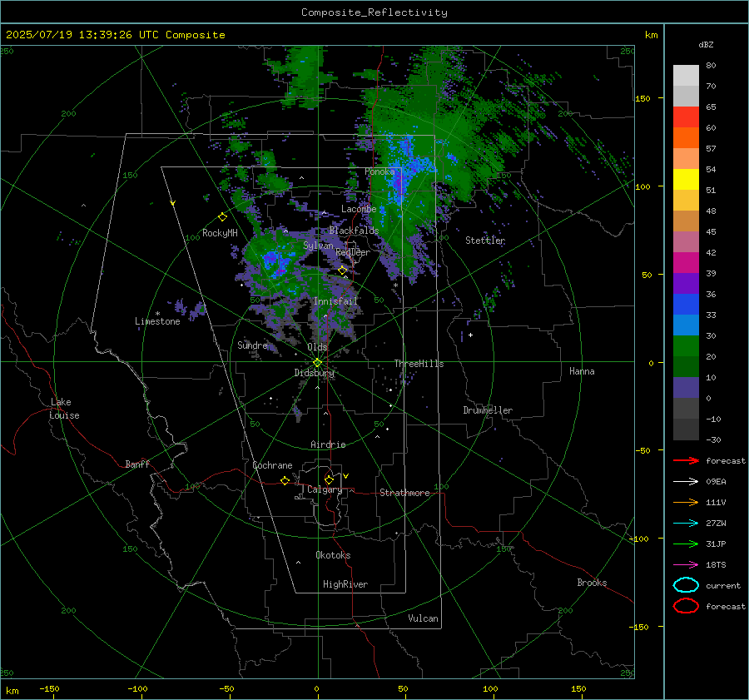Select the RedDeer label
The width and height of the screenshot is (749, 700).
click(x=353, y=252)
